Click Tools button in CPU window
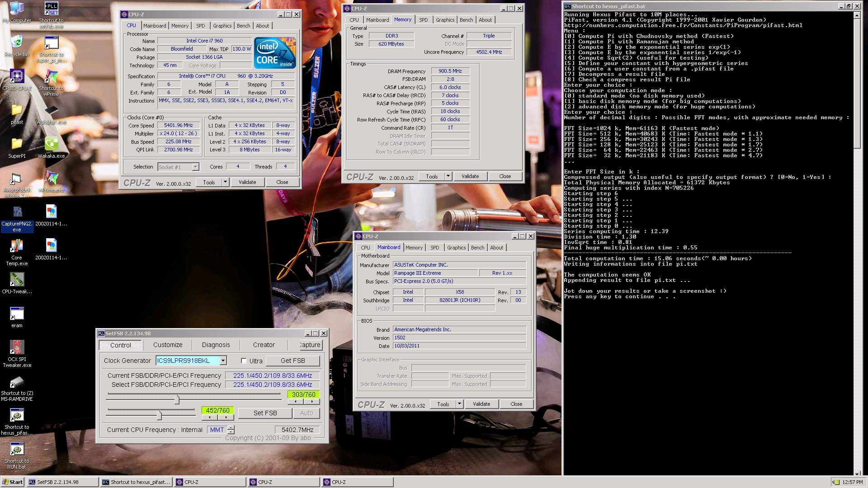Screen dimensions: 868x488 click(x=209, y=182)
